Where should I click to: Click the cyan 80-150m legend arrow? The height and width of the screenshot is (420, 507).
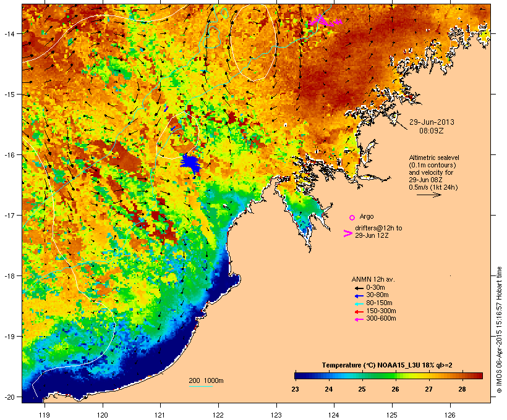[x=359, y=304]
